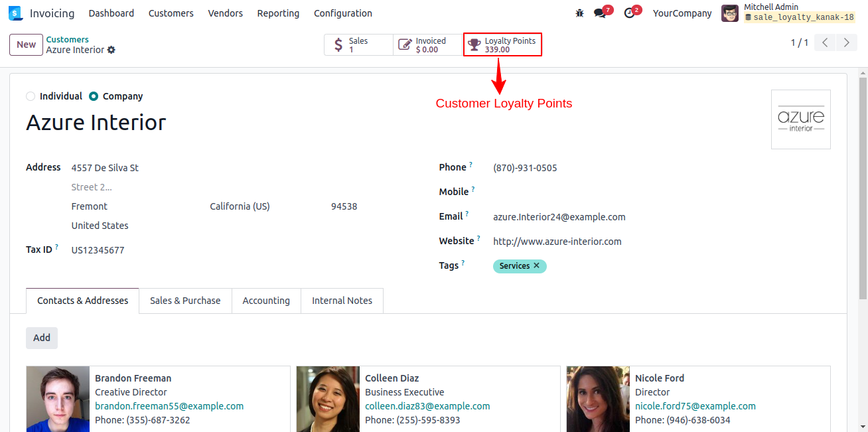The width and height of the screenshot is (868, 432).
Task: Remove the Services tag with its X
Action: (x=536, y=265)
